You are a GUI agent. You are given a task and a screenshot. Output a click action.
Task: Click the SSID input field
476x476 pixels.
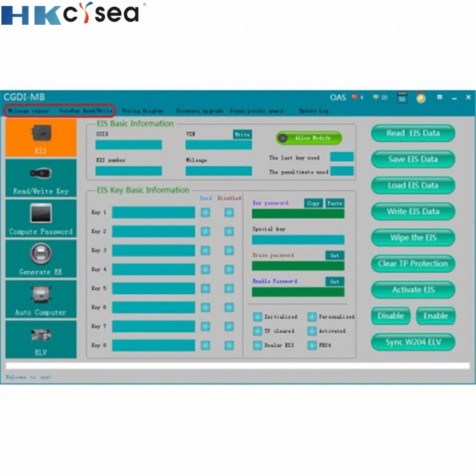click(129, 145)
